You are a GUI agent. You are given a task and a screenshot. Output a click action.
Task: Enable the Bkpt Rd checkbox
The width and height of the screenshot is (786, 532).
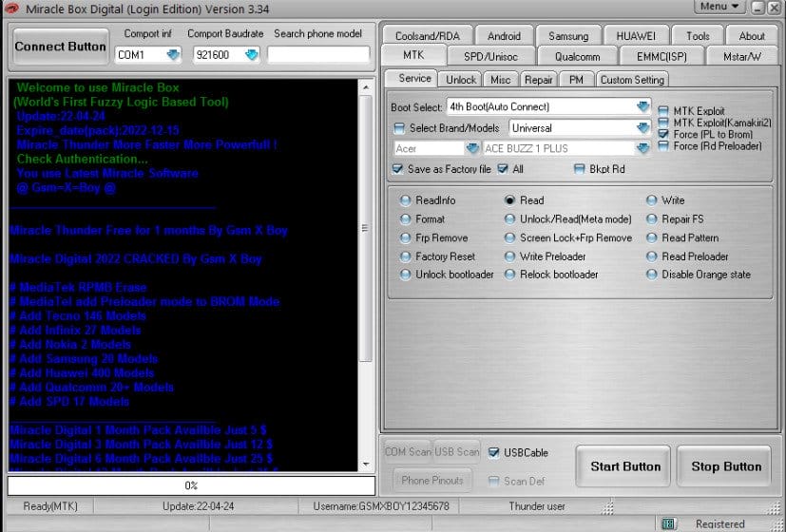[x=579, y=169]
